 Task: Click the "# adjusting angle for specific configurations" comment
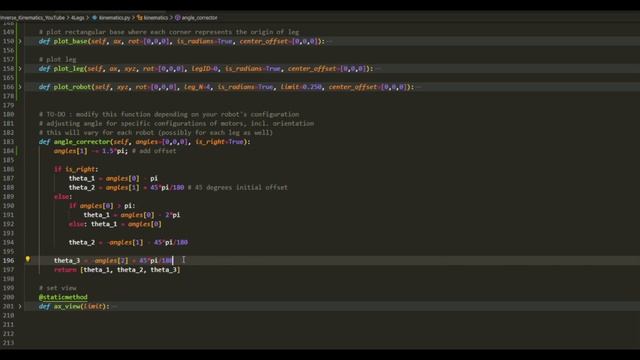click(176, 123)
